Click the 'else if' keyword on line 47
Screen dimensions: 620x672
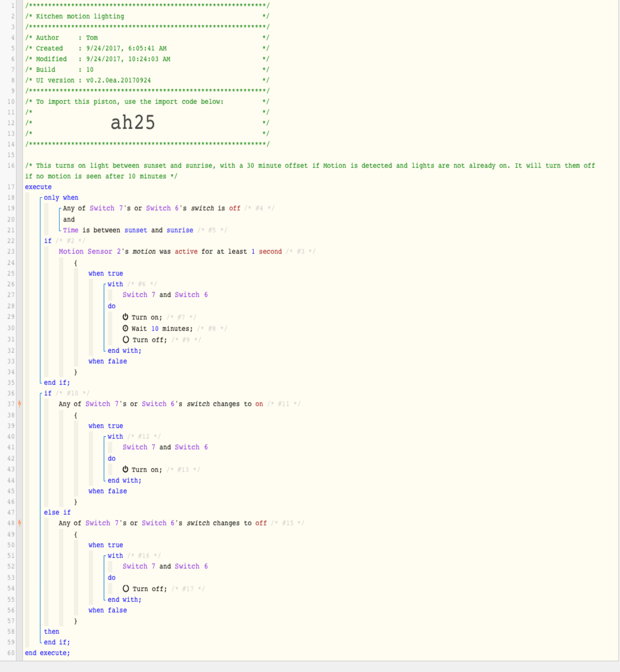click(57, 512)
